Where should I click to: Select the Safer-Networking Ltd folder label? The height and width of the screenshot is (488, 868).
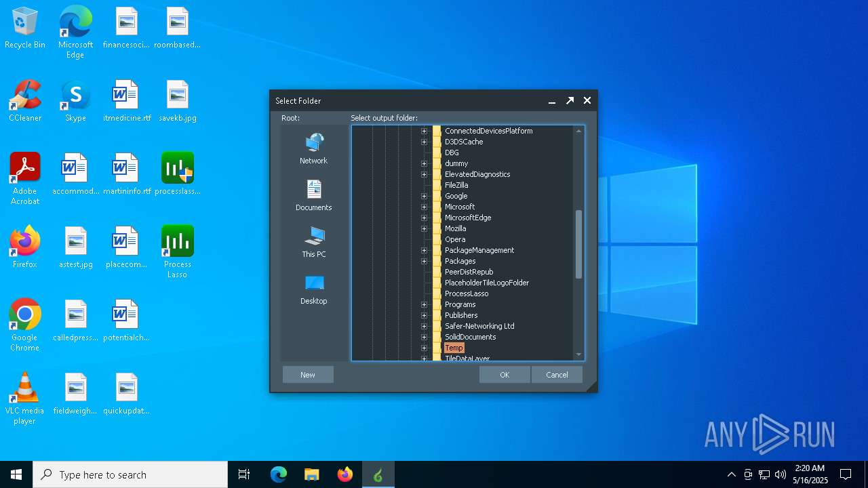[479, 326]
